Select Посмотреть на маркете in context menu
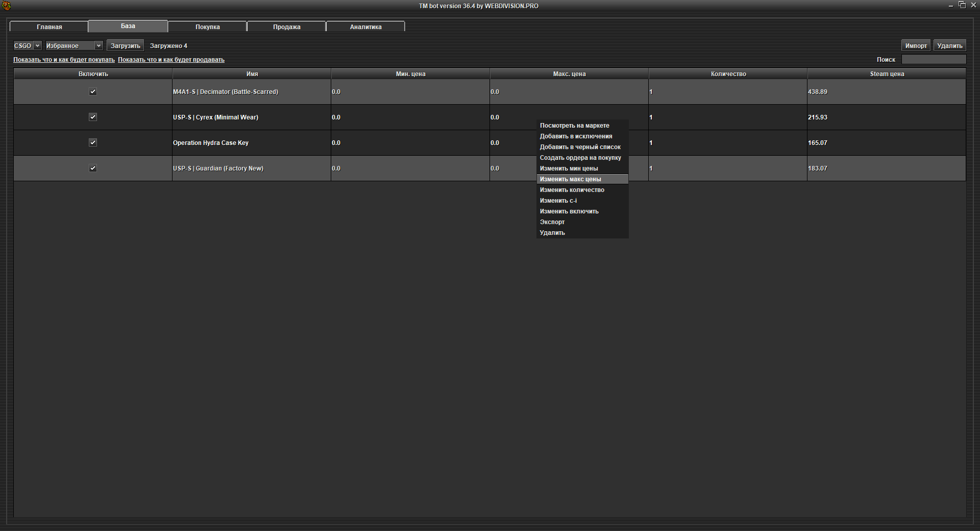The height and width of the screenshot is (531, 980). click(x=574, y=126)
